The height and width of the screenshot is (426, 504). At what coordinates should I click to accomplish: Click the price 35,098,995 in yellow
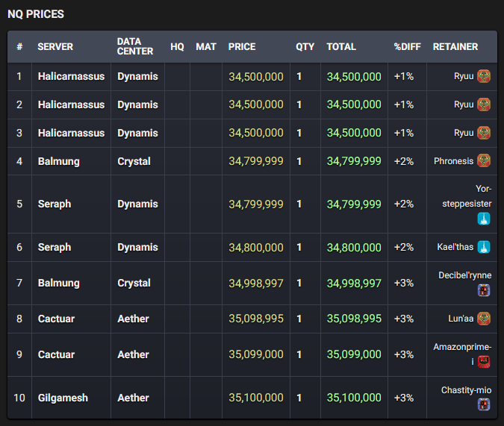coord(256,319)
